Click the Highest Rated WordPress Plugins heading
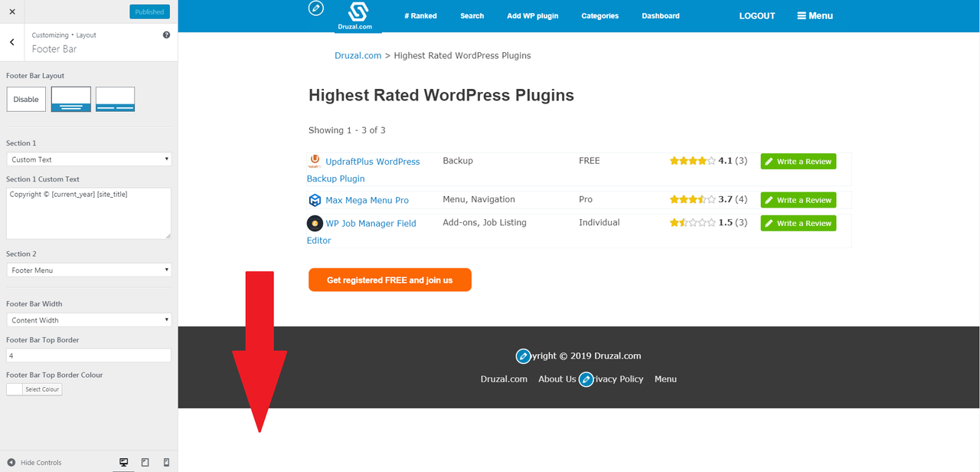The width and height of the screenshot is (980, 472). pyautogui.click(x=441, y=95)
